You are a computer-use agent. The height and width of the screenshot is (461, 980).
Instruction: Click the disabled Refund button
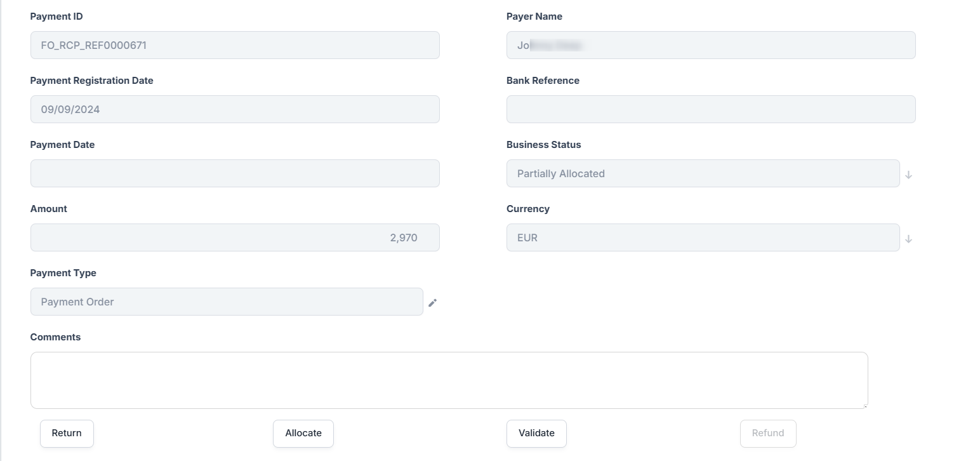point(768,433)
